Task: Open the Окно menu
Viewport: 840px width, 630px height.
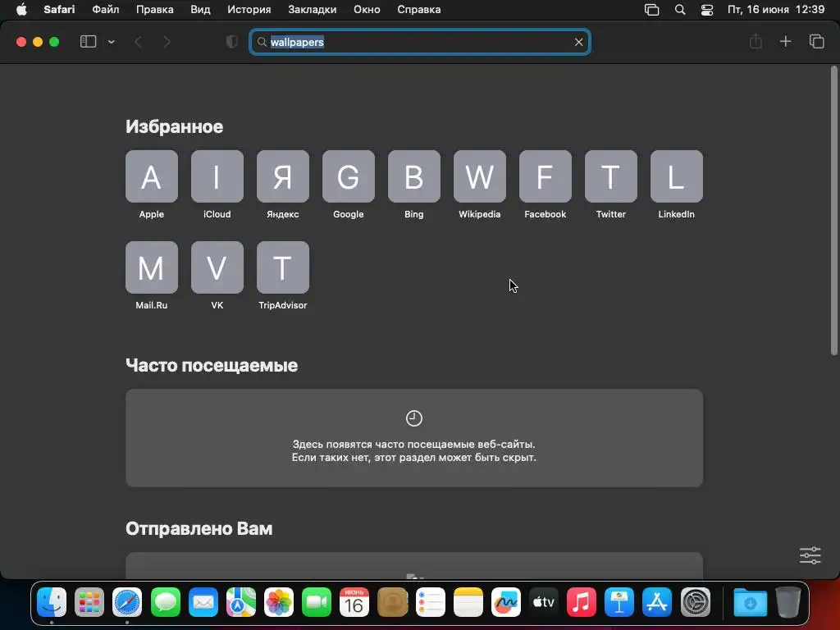Action: coord(367,10)
